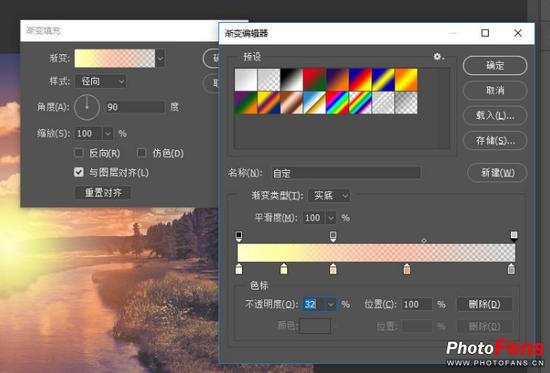Screen dimensions: 550x373
Task: Click the opacity midpoint diamond marker
Action: click(424, 241)
